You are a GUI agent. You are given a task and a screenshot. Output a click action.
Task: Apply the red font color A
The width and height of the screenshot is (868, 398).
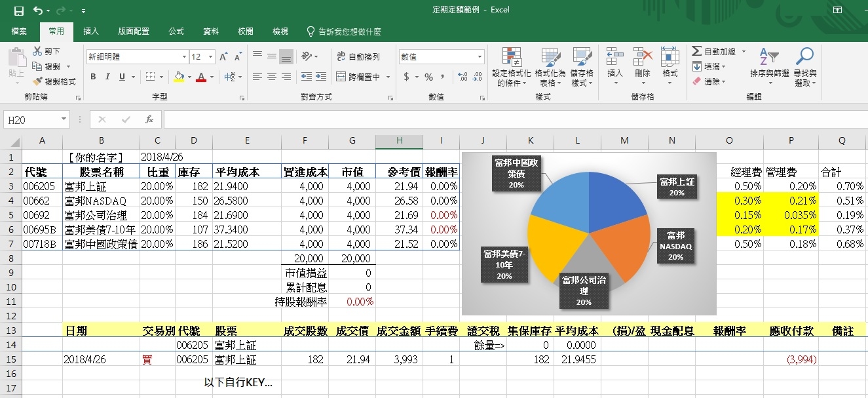click(x=202, y=77)
